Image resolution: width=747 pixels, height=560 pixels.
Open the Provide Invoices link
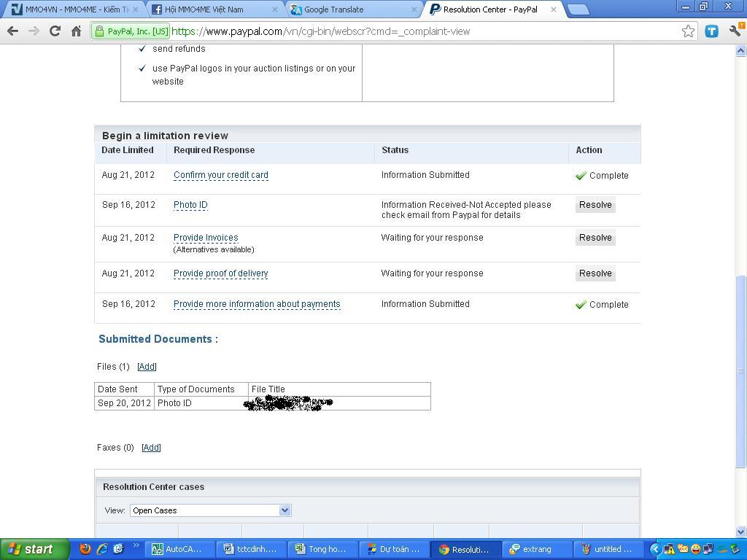pos(206,238)
